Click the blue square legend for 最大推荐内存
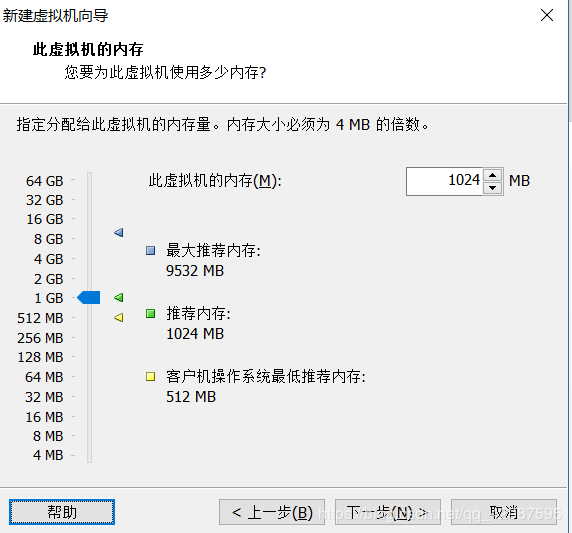 click(150, 251)
